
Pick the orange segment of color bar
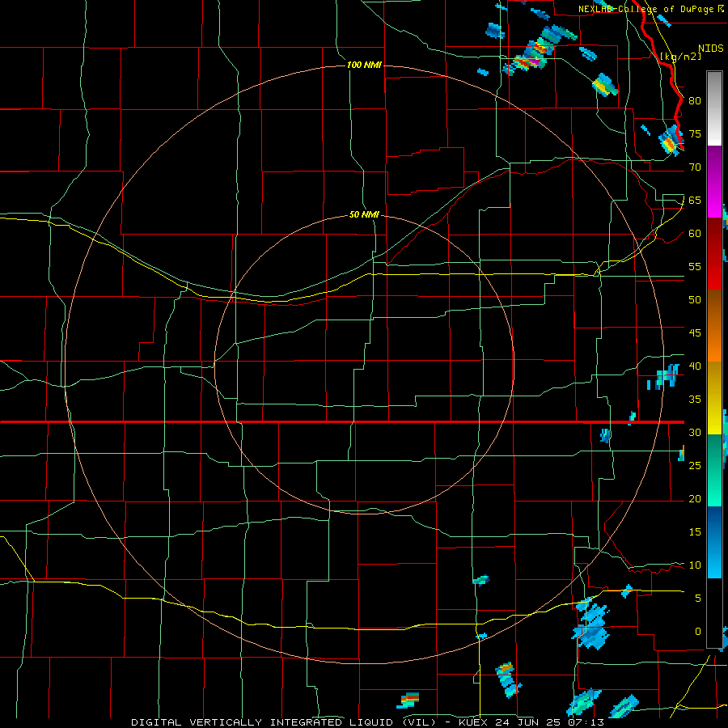pos(714,345)
